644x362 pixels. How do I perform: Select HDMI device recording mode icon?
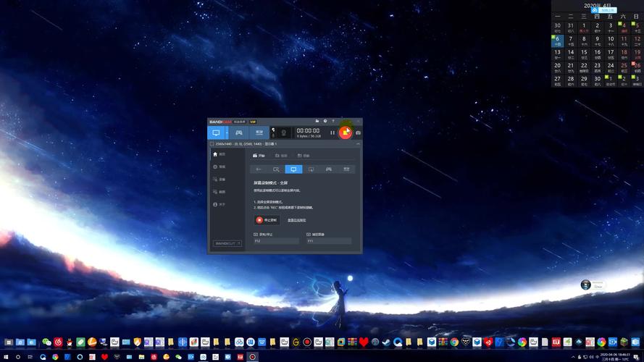click(x=259, y=132)
